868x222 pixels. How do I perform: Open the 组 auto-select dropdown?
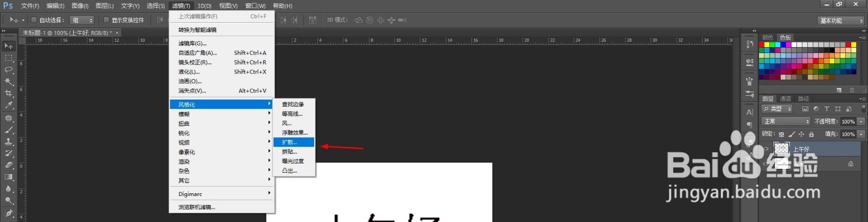tap(82, 20)
